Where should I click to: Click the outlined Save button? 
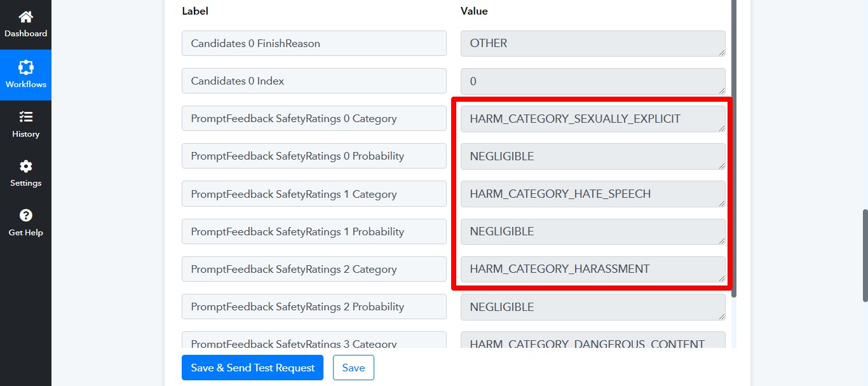[x=353, y=368]
